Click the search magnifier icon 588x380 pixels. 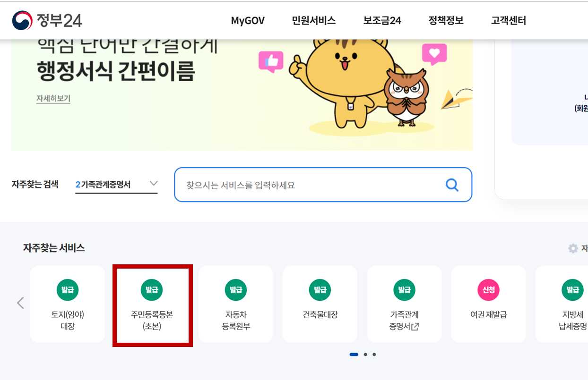click(x=452, y=185)
